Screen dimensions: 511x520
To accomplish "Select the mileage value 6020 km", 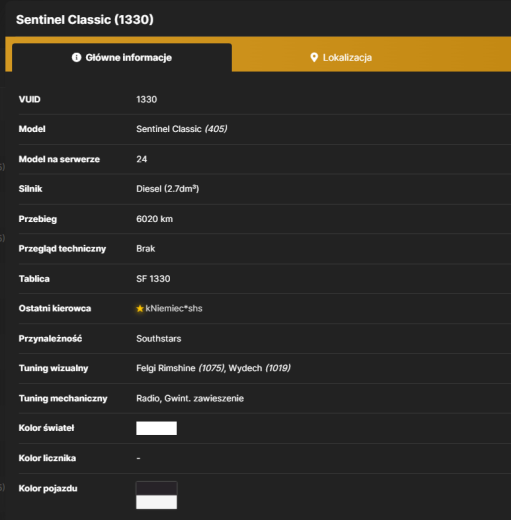I will tap(154, 219).
